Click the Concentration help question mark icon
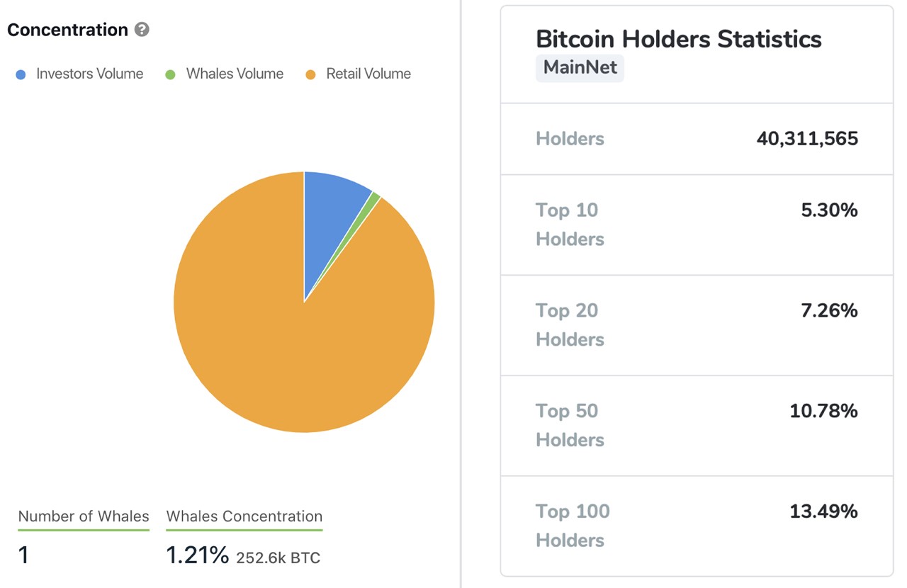The image size is (907, 588). point(142,30)
